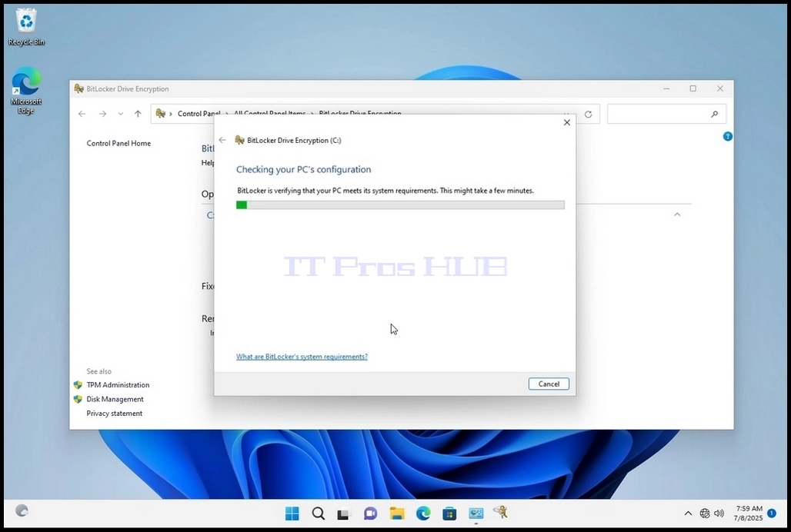The image size is (791, 532).
Task: Minimize the BitLocker Drive Encryption window
Action: click(666, 88)
